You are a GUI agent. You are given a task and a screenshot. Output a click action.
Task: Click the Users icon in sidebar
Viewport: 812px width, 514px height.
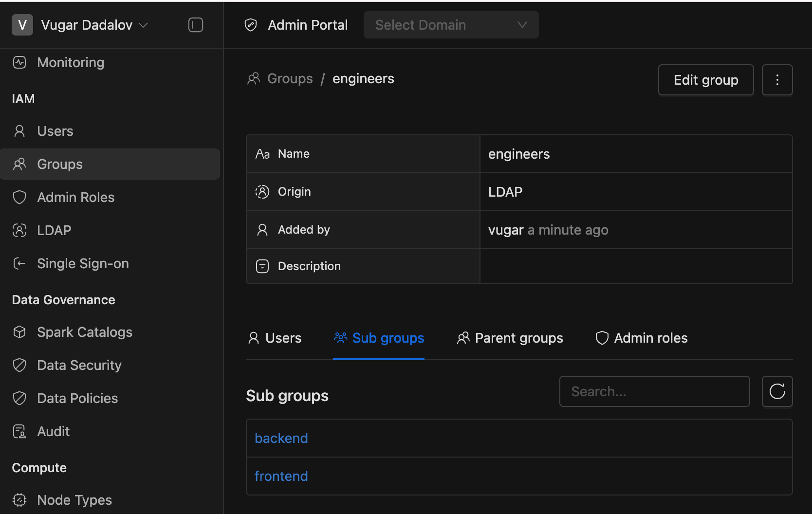[19, 131]
